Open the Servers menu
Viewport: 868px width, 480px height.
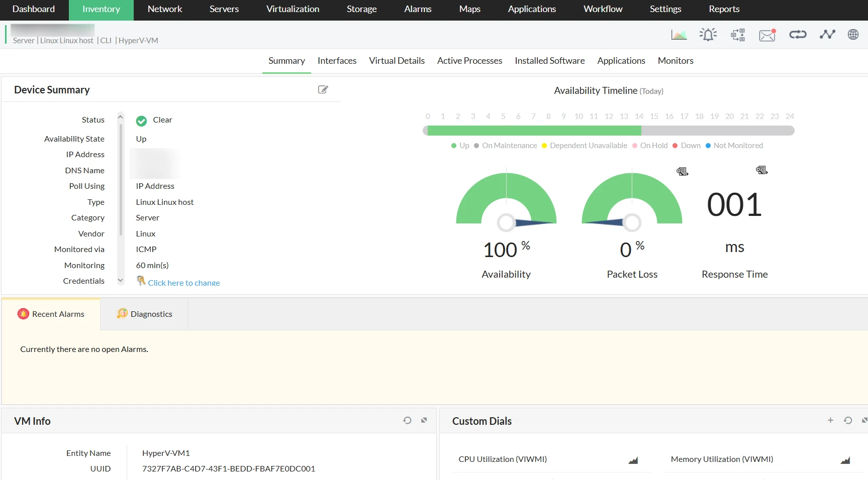(224, 9)
